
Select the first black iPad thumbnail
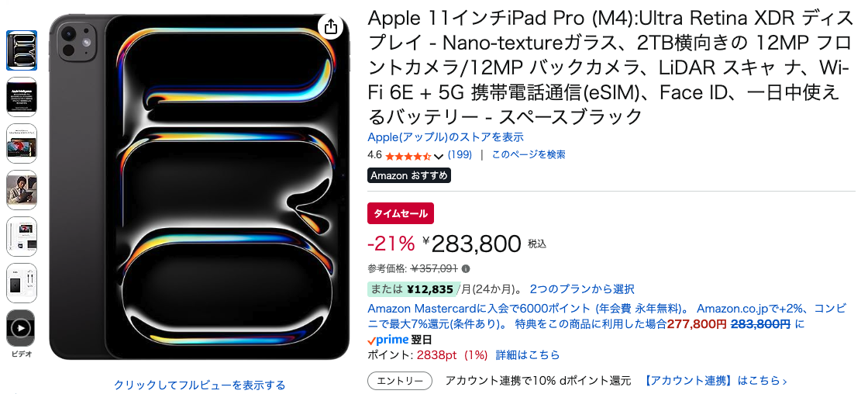point(21,50)
